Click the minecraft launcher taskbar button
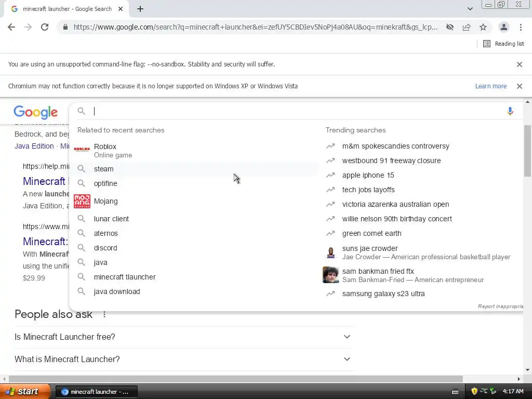532x399 pixels. (96, 392)
